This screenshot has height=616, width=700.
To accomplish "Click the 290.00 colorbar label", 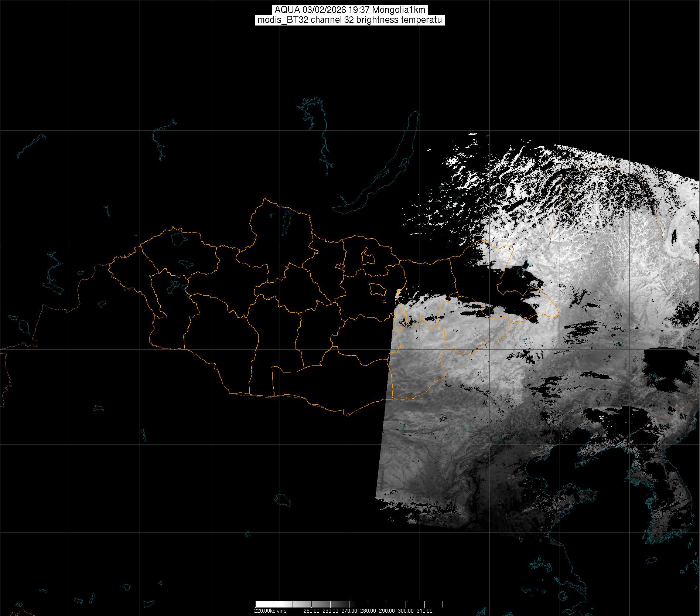I will 387,611.
